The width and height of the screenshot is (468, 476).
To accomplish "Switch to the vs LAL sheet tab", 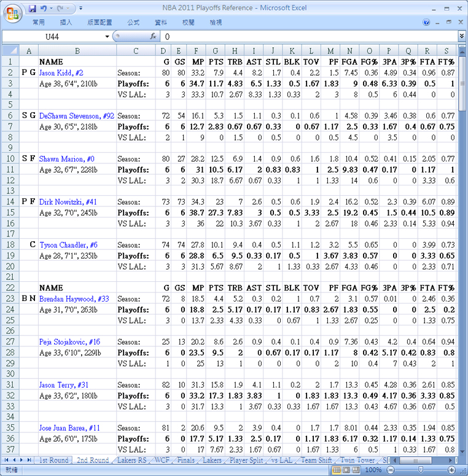I will point(282,460).
